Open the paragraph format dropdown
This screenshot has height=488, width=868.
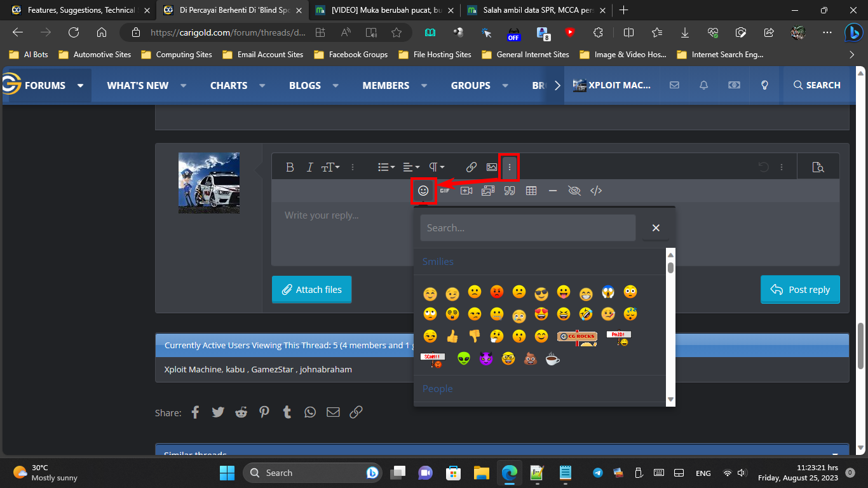pyautogui.click(x=436, y=167)
